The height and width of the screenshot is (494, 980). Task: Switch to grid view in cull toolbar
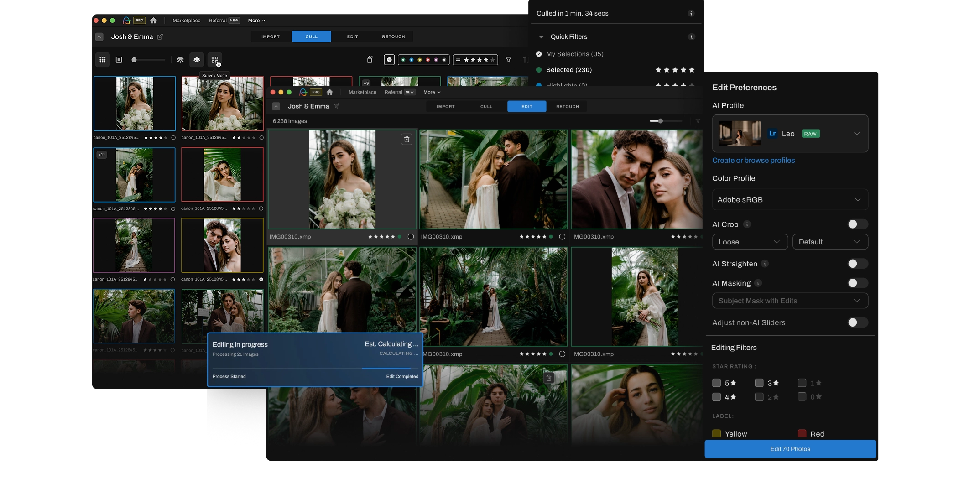point(102,60)
